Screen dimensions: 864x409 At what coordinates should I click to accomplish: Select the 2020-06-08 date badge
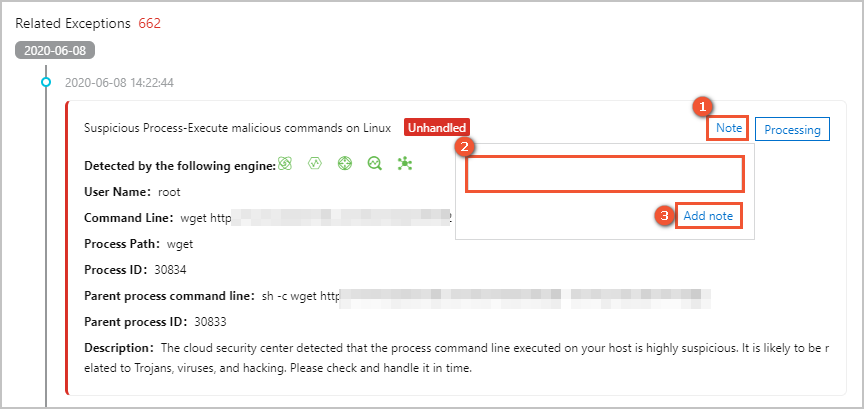pos(55,51)
